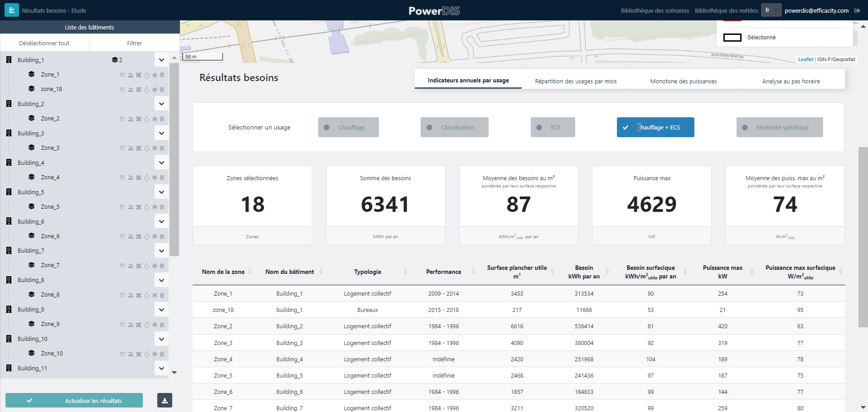Collapse Building_8 with its chevron
Image resolution: width=868 pixels, height=412 pixels.
tap(161, 280)
